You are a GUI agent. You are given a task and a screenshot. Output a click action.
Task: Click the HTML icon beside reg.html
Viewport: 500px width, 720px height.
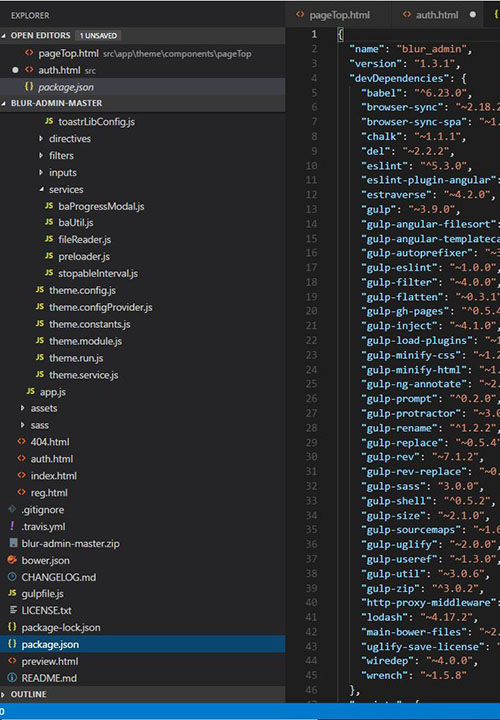tap(21, 492)
